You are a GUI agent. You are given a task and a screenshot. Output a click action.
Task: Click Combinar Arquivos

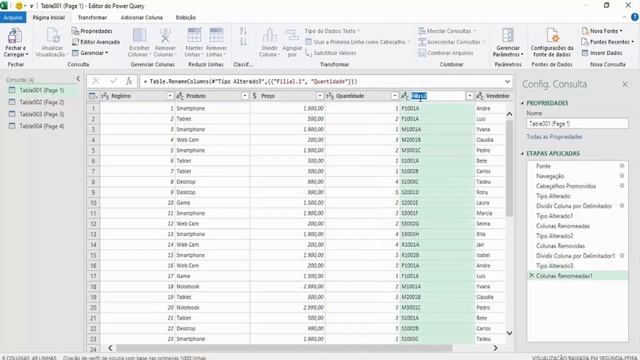(446, 53)
